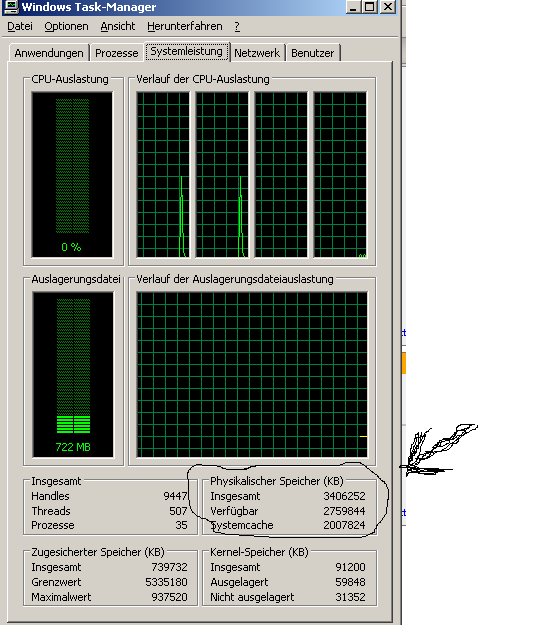534x625 pixels.
Task: Click the Zugesicherter Speicher (KB) group label
Action: coord(98,552)
